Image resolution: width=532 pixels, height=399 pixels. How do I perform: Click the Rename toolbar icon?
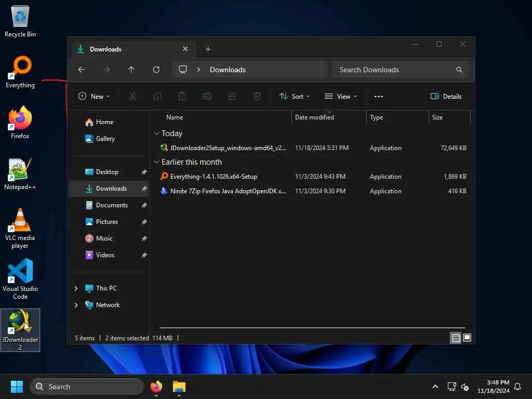tap(207, 96)
